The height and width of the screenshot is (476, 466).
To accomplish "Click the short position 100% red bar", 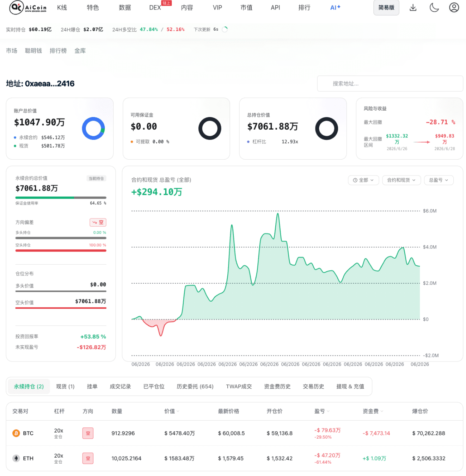I will (x=61, y=251).
